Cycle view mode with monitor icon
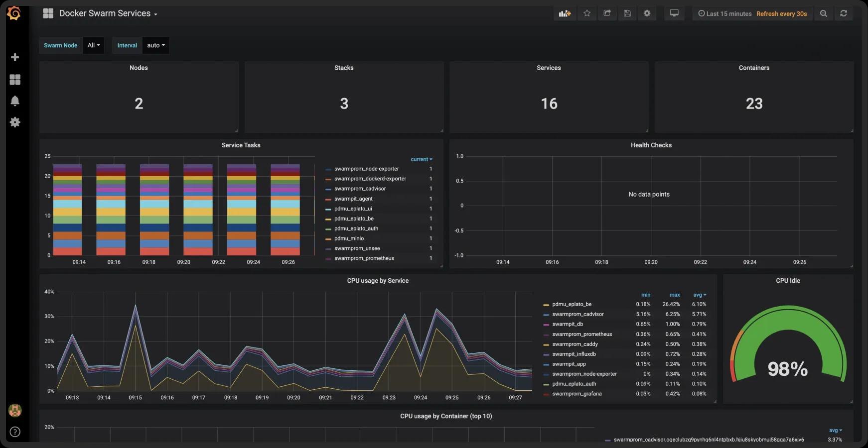This screenshot has width=868, height=448. click(674, 13)
